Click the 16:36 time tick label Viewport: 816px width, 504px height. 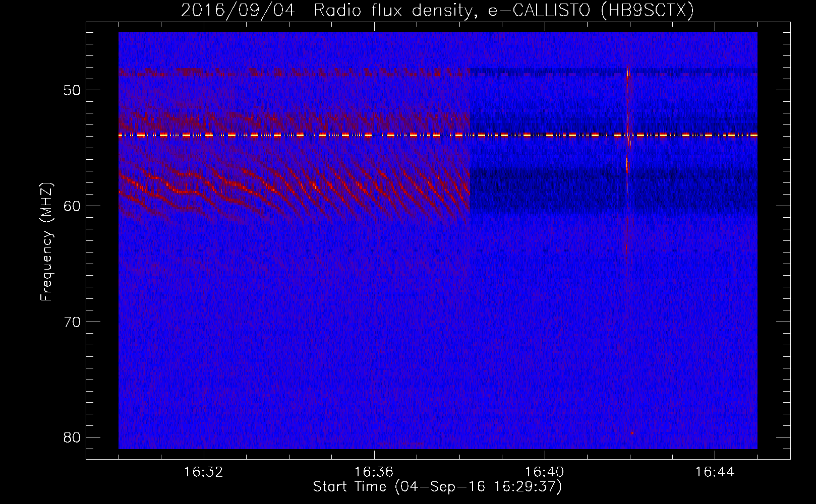pyautogui.click(x=374, y=472)
